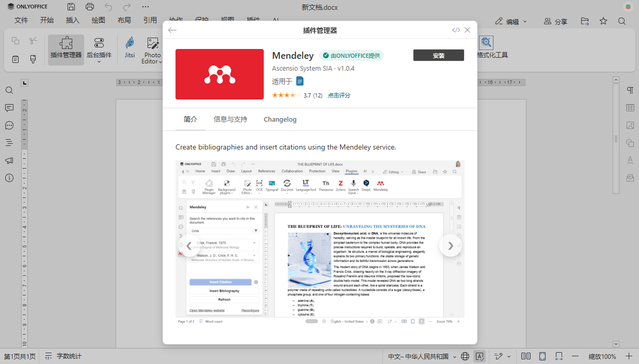Show previous plugin screenshot with left arrow
The height and width of the screenshot is (364, 639).
coord(189,245)
